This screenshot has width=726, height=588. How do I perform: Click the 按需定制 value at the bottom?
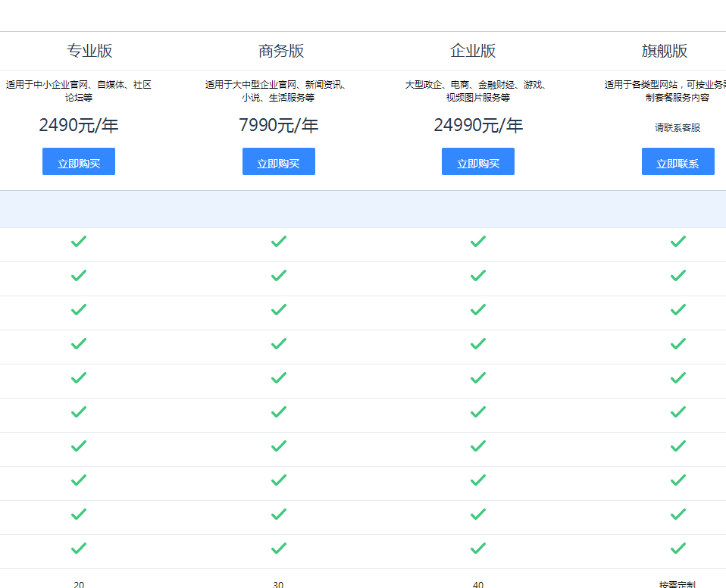tap(677, 583)
